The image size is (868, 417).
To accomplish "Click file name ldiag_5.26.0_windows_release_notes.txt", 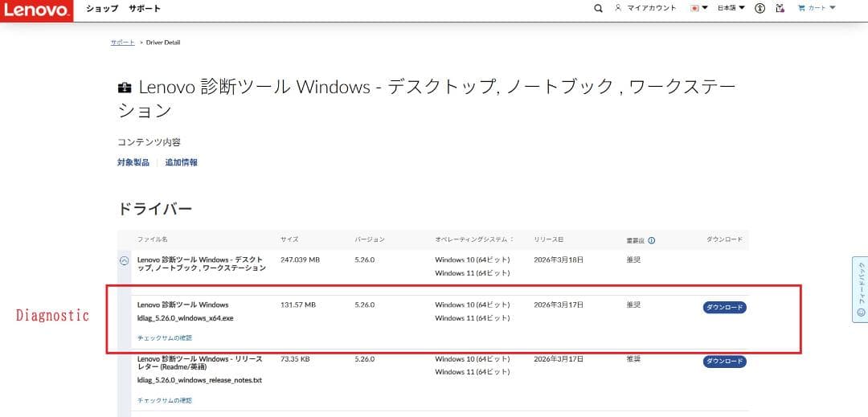I will point(199,381).
